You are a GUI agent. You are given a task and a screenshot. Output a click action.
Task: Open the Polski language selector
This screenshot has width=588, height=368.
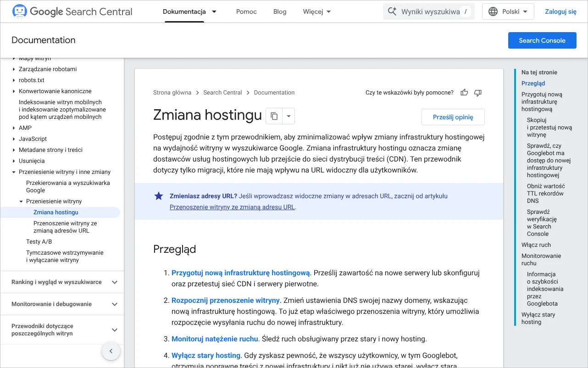pyautogui.click(x=508, y=11)
